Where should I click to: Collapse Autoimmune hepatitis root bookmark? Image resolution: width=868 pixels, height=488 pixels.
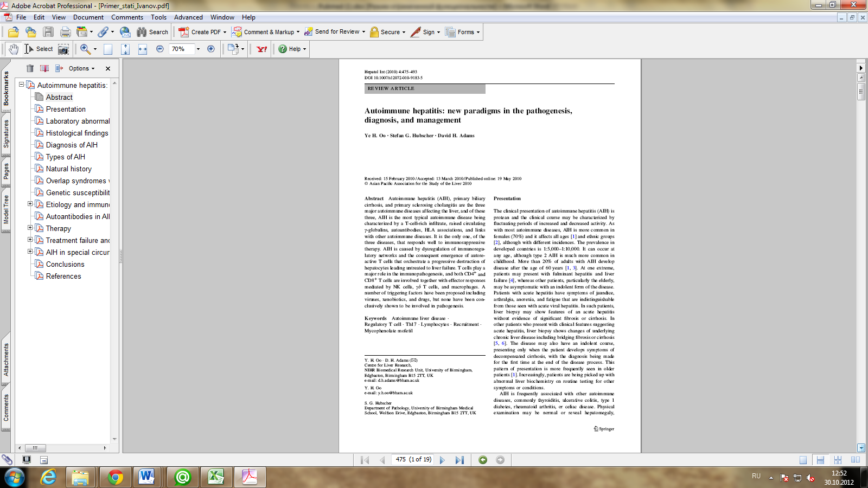tap(21, 85)
